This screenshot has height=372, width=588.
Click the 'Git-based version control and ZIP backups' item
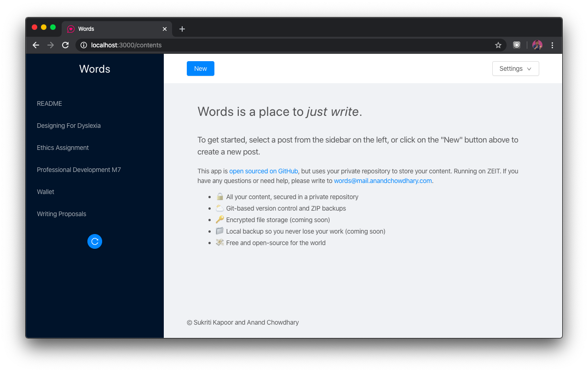pos(281,208)
